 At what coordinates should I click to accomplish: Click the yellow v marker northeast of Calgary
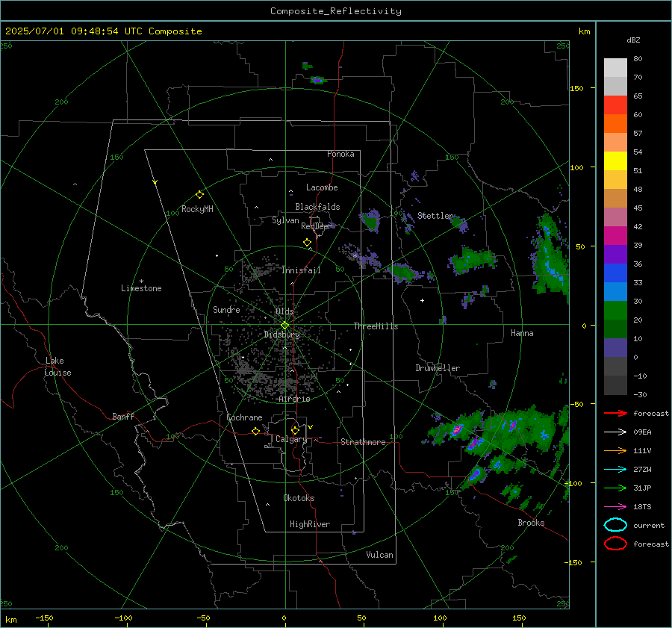311,427
